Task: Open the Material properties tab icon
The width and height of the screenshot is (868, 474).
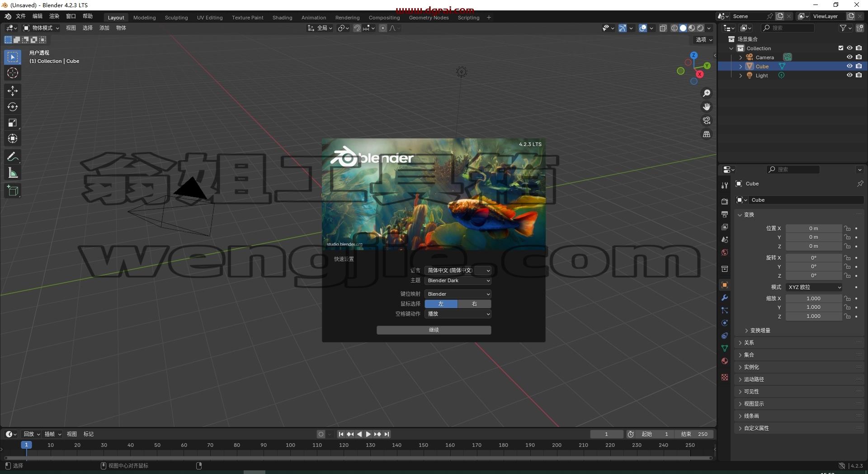Action: point(725,361)
